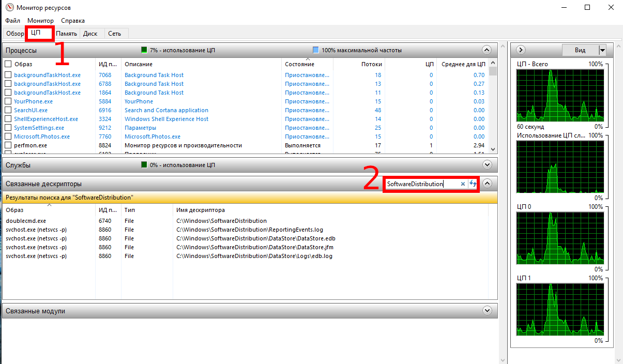Open the Вид dropdown arrow
This screenshot has height=364, width=623.
(x=602, y=50)
